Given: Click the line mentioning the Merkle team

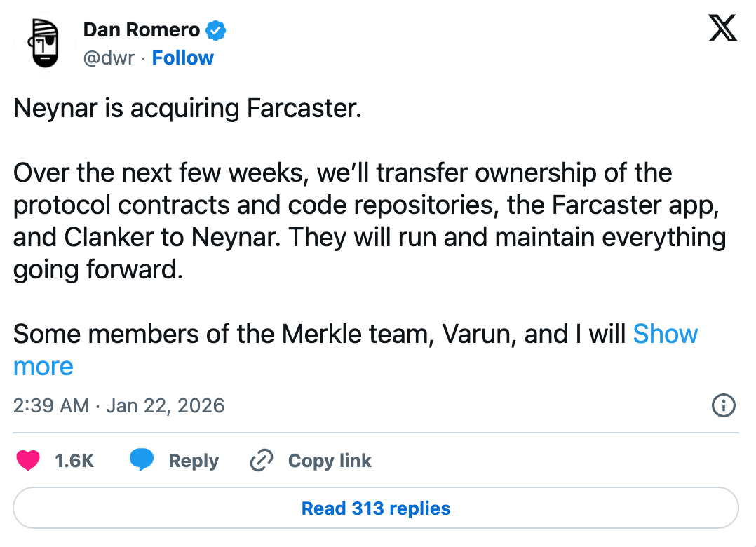Looking at the screenshot, I should tap(319, 334).
